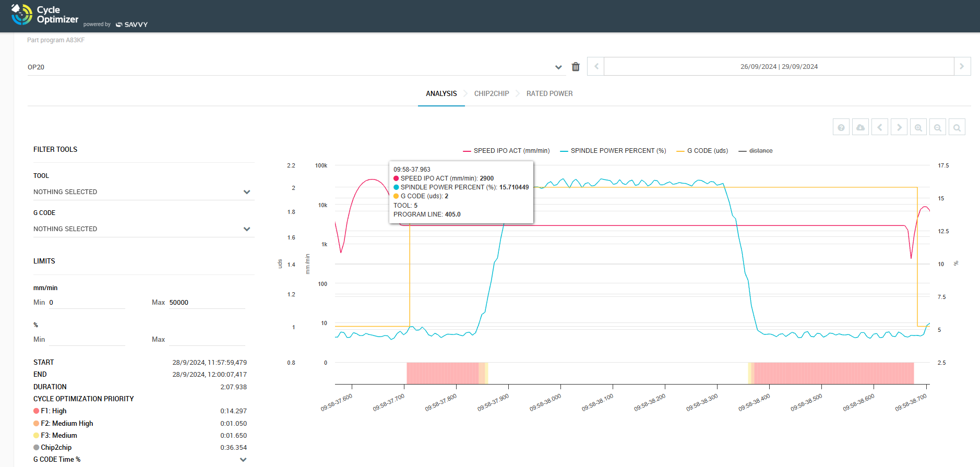Image resolution: width=980 pixels, height=467 pixels.
Task: Go to previous date range
Action: (x=596, y=67)
